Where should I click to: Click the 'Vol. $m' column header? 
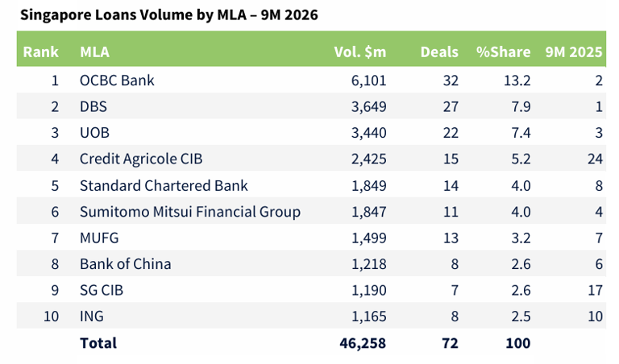360,52
